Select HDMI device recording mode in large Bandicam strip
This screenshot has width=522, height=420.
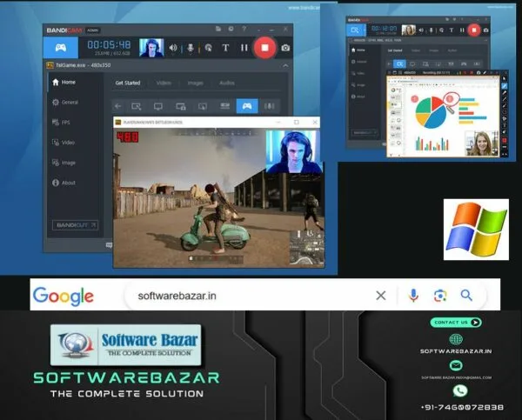[224, 106]
